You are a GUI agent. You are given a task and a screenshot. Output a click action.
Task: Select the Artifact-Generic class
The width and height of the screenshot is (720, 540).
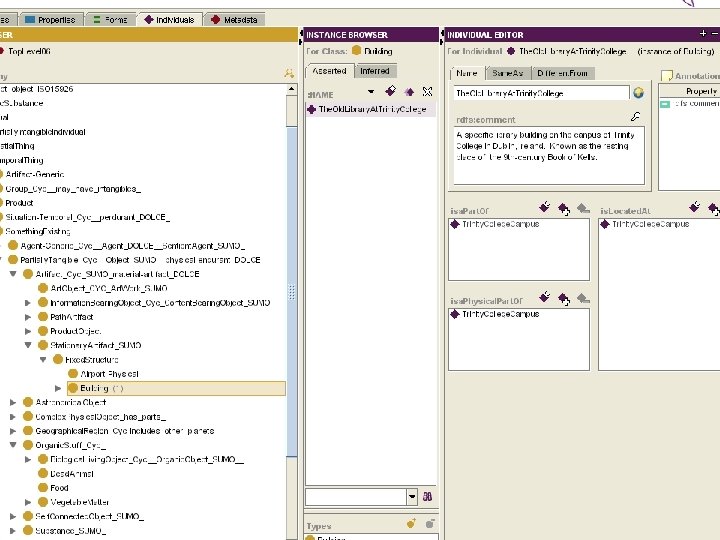point(32,174)
